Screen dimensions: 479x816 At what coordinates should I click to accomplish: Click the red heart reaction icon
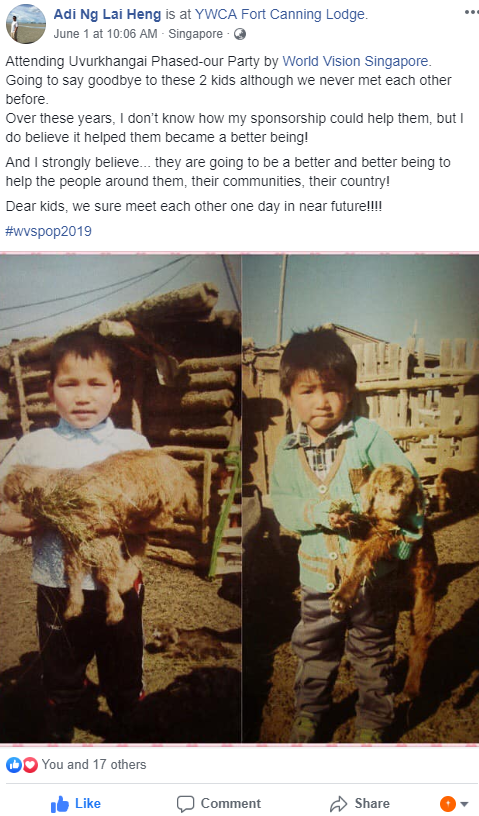click(30, 764)
